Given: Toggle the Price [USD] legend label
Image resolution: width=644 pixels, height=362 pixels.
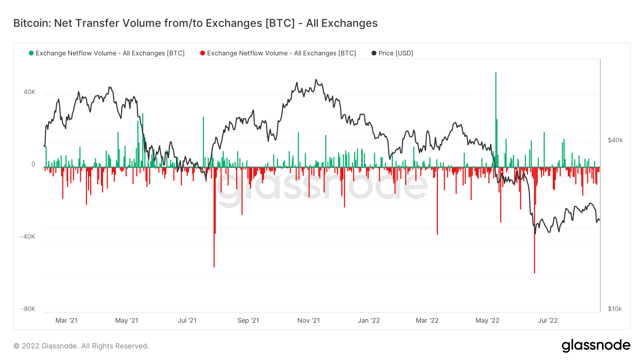Looking at the screenshot, I should 396,53.
